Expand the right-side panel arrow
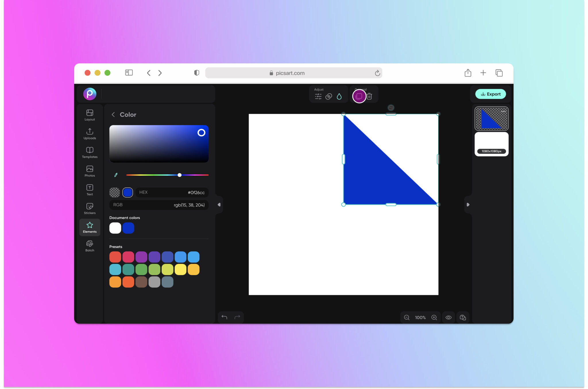 click(x=468, y=204)
